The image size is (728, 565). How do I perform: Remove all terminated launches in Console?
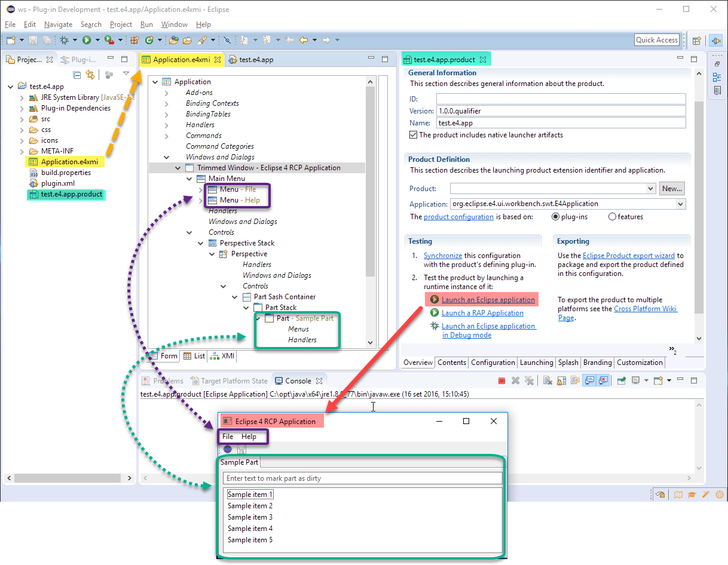(x=529, y=380)
